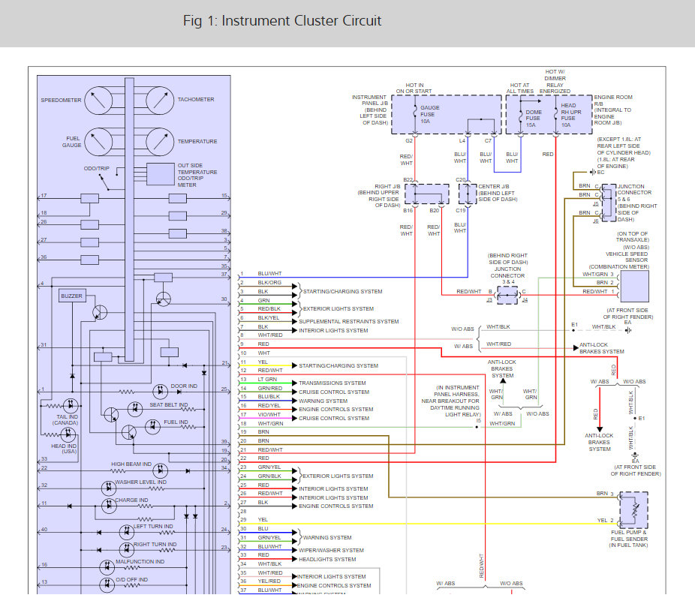This screenshot has height=616, width=695.
Task: Click the 'BLU/BLK' wire label on pin 15
Action: pyautogui.click(x=269, y=397)
